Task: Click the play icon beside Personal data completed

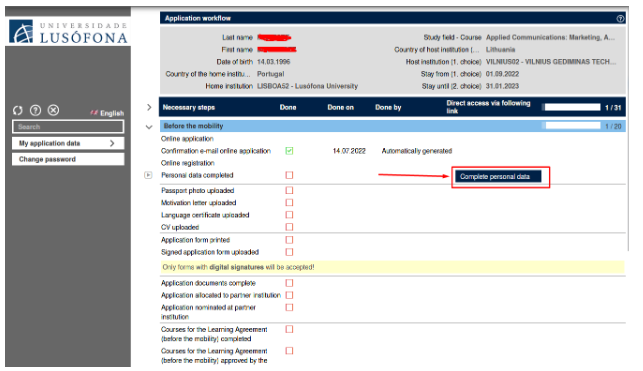Action: pos(148,175)
